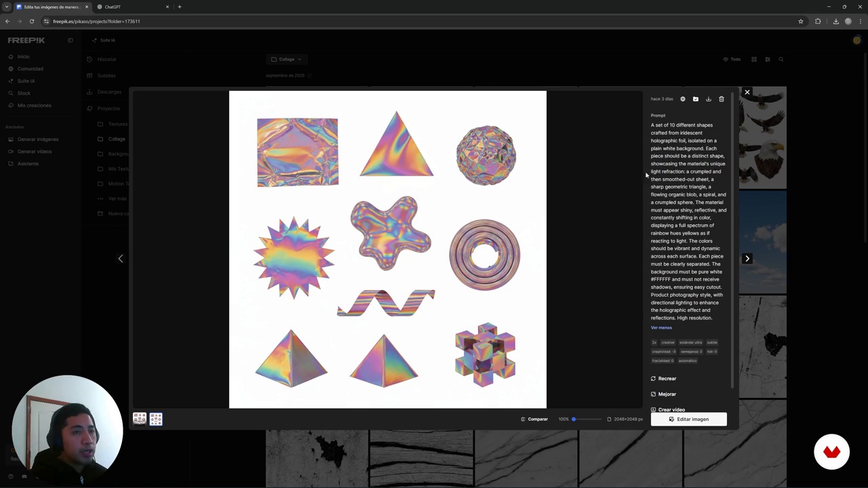Collapse prompt with 'Ver menos'
The image size is (868, 488).
pyautogui.click(x=661, y=327)
